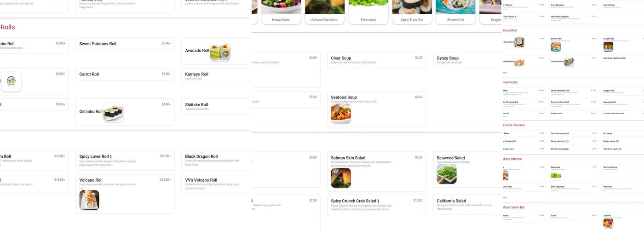Pick the Beef Negimaki appetizer
Viewport: 644px width, 230px height.
pos(574,188)
